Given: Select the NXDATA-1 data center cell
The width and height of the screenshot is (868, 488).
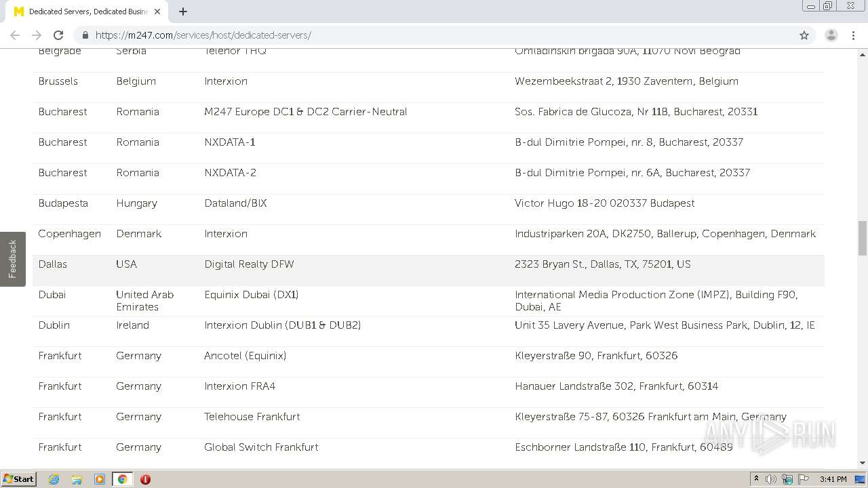Looking at the screenshot, I should click(x=230, y=142).
